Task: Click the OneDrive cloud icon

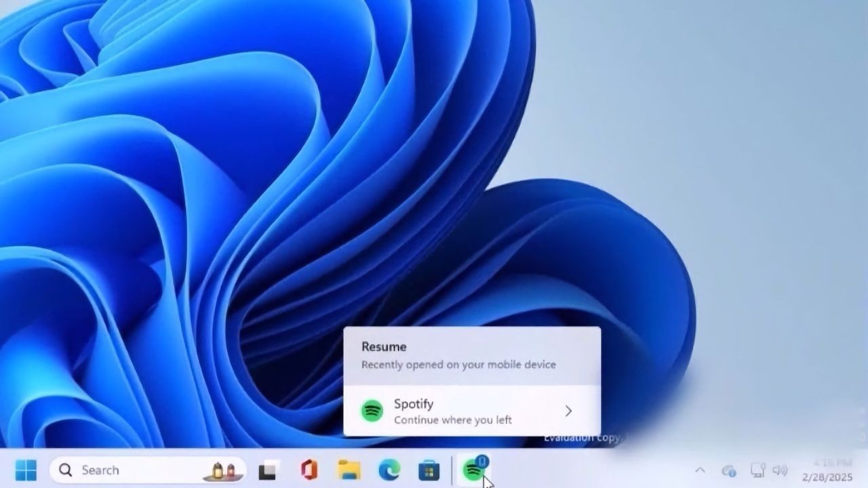Action: (729, 470)
